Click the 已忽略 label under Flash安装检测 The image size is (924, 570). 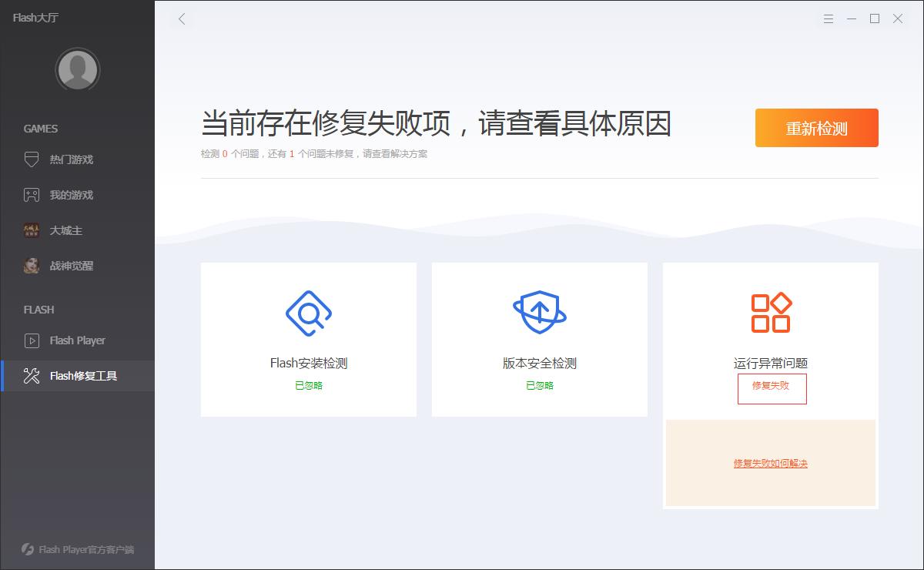(308, 384)
